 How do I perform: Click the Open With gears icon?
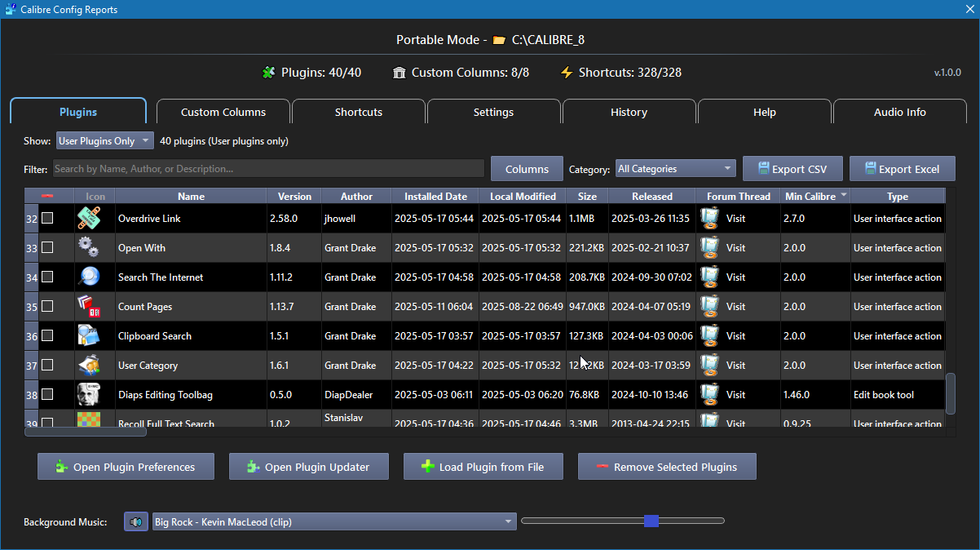click(89, 248)
